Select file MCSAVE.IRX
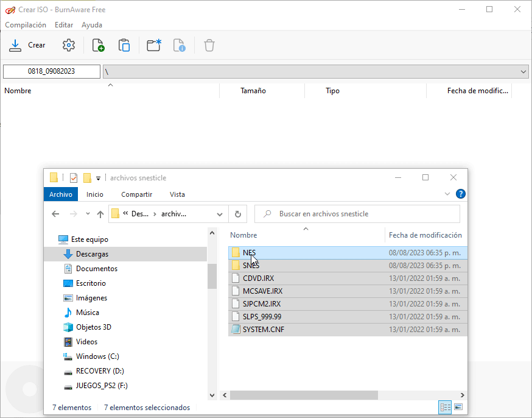532x418 pixels. [348, 291]
